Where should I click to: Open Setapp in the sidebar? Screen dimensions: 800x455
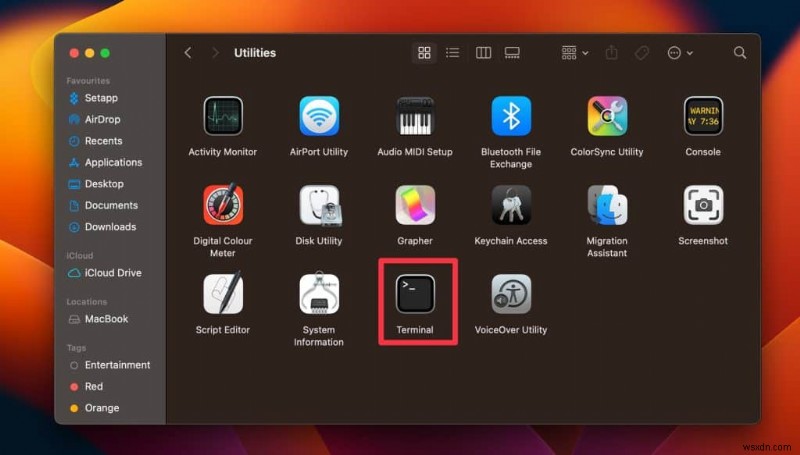coord(93,98)
